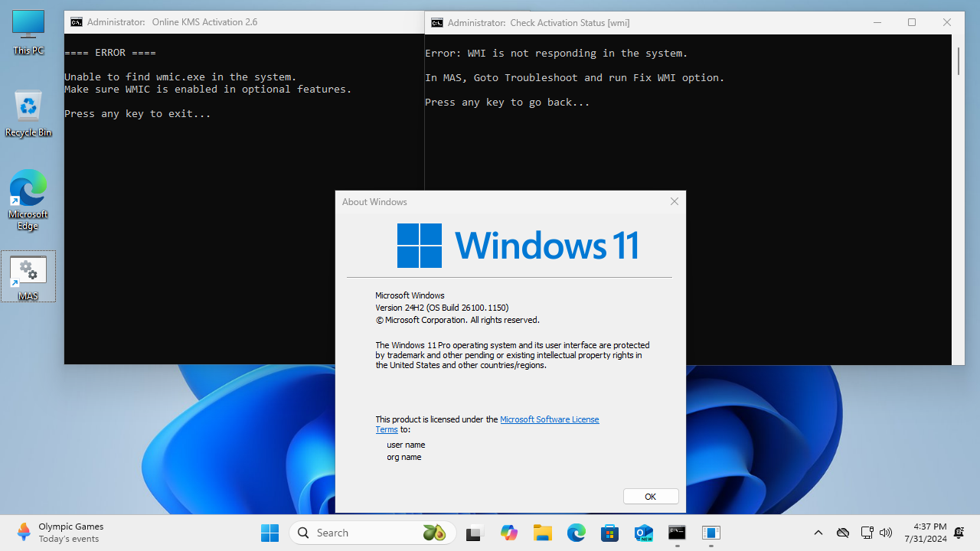Image resolution: width=980 pixels, height=551 pixels.
Task: Click the taskbar Search box
Action: click(373, 533)
